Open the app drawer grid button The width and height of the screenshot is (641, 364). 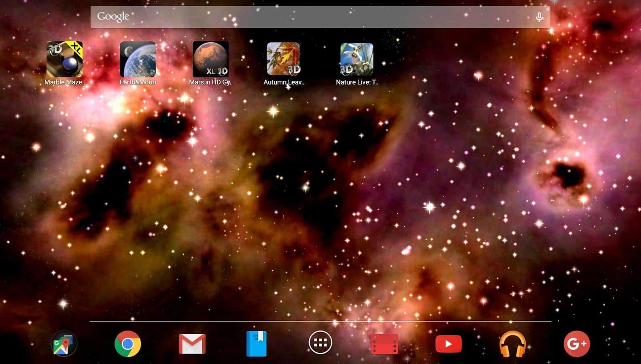coord(320,343)
